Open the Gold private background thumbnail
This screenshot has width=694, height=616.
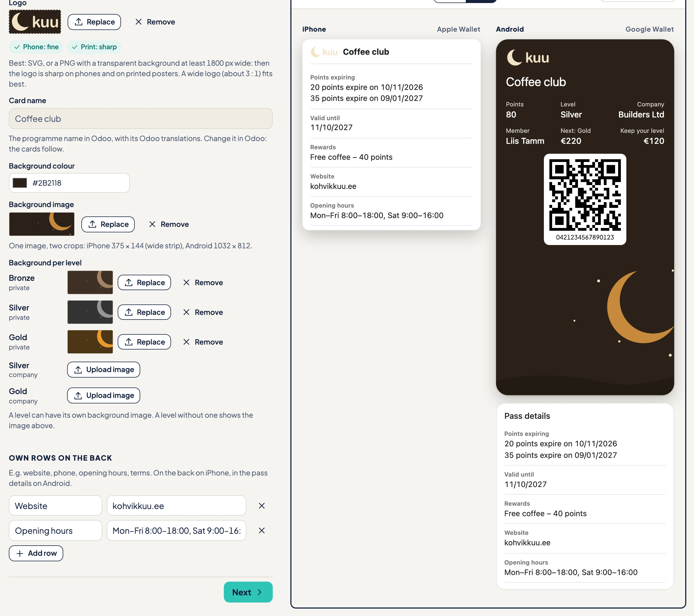[90, 342]
